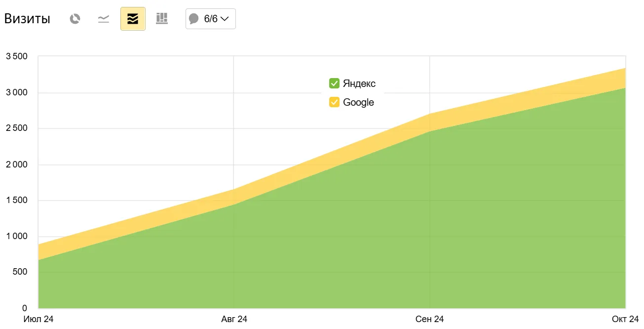
Task: Click the 3 500 y-axis label
Action: click(16, 56)
